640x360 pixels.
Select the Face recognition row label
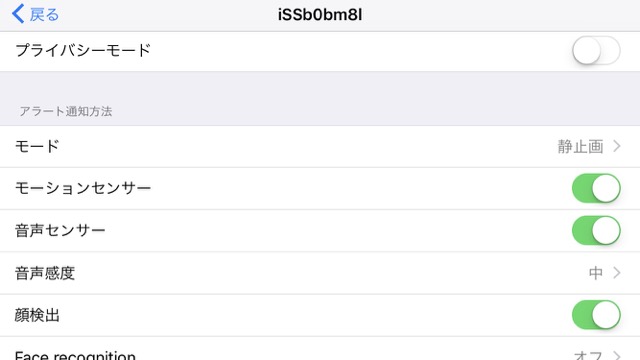pyautogui.click(x=75, y=355)
